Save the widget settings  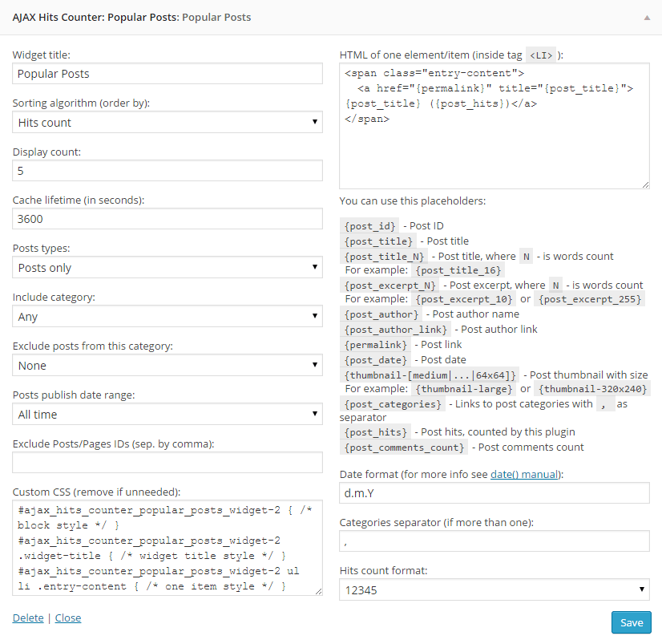click(632, 622)
